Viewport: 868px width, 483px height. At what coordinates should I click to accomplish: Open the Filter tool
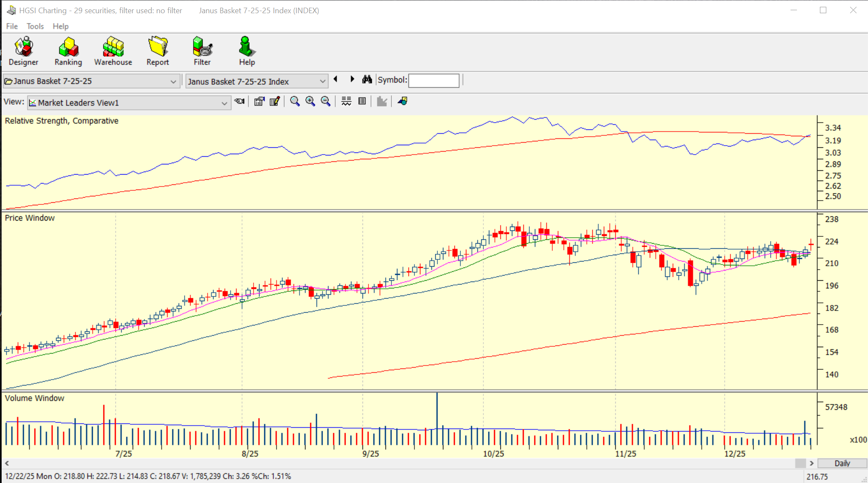point(202,51)
